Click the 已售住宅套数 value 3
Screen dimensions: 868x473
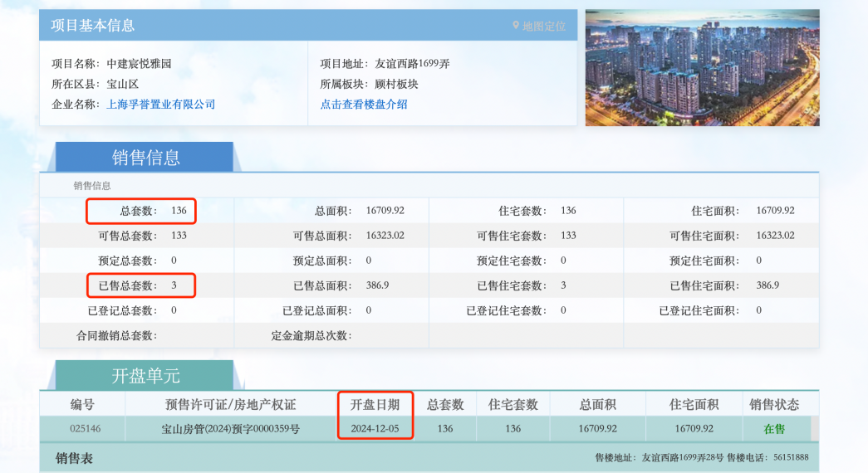pyautogui.click(x=563, y=285)
